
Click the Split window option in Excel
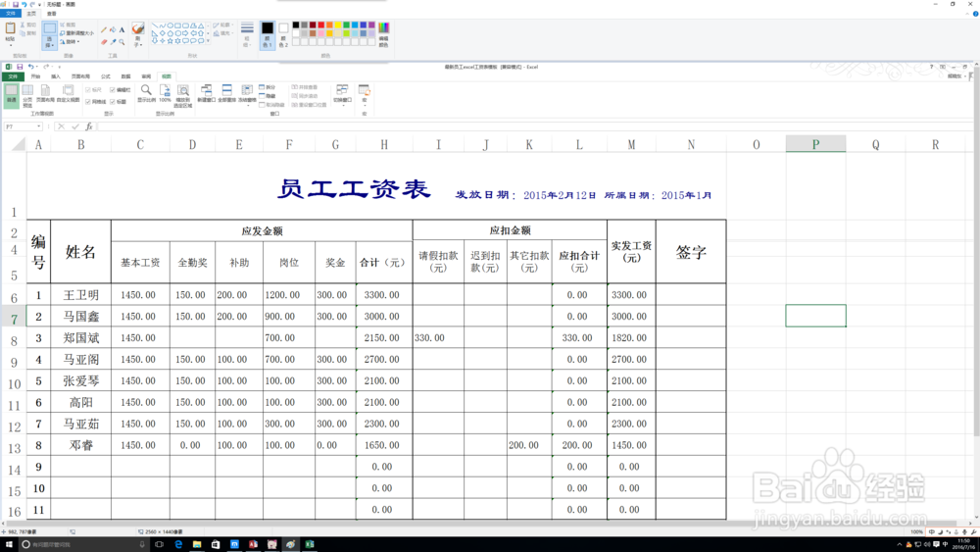[267, 87]
